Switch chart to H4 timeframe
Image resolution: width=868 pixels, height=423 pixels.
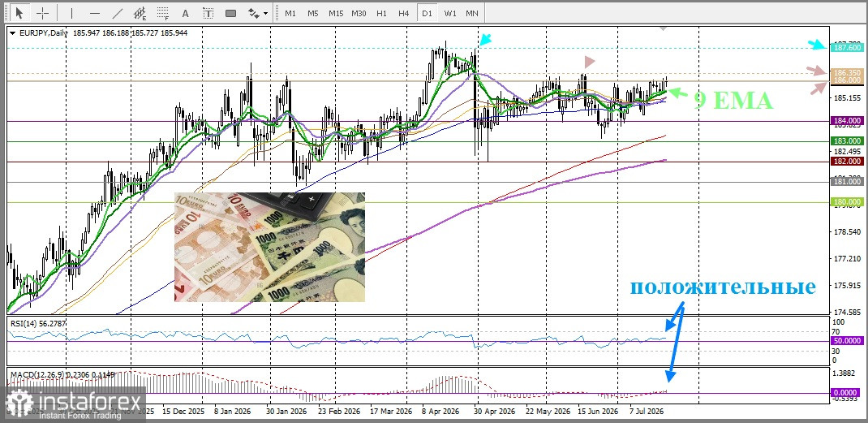point(403,13)
